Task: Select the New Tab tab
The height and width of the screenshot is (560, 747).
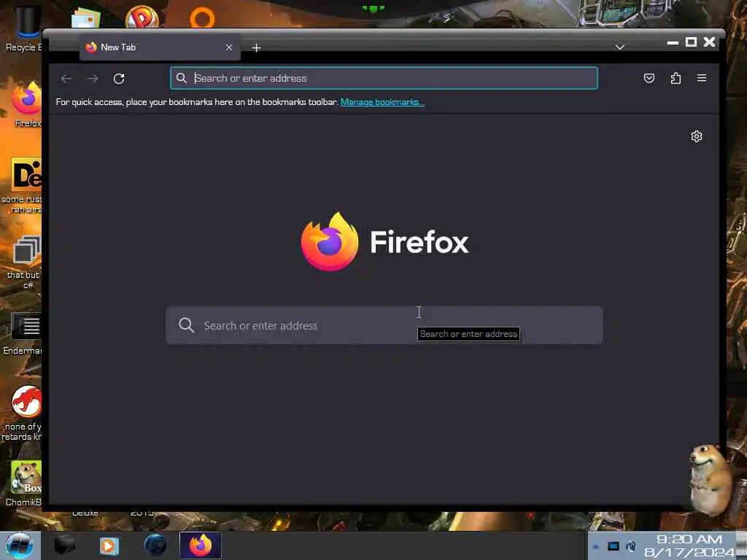Action: pos(160,47)
